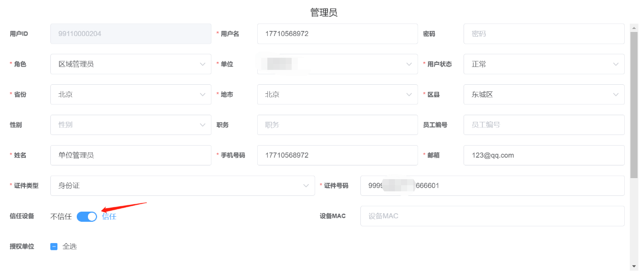Expand the 单位 dropdown selector

(337, 64)
